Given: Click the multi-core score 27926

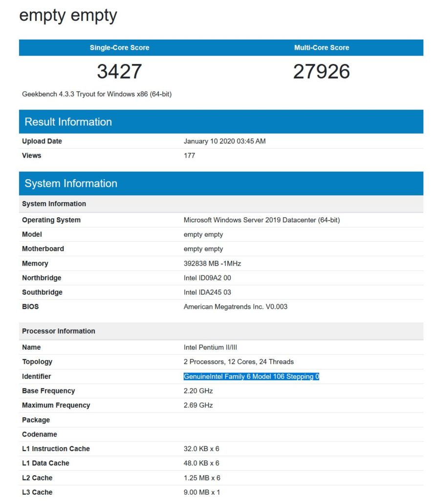Looking at the screenshot, I should tap(322, 71).
